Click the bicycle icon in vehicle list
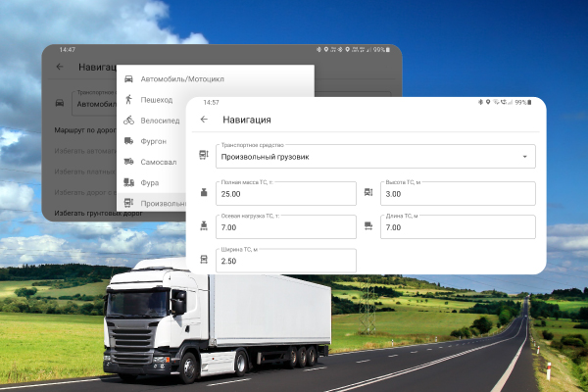The height and width of the screenshot is (392, 588). tap(128, 121)
